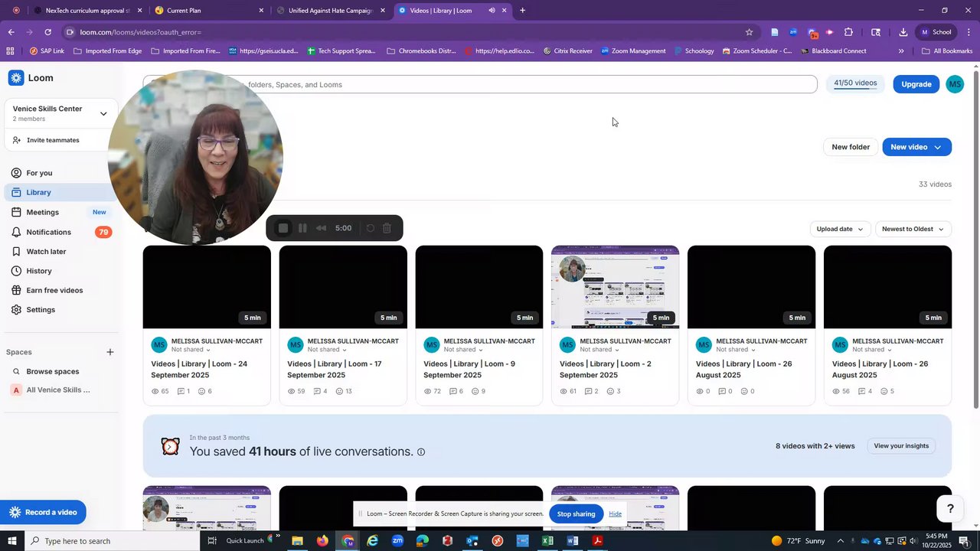Open the Newest to Oldest order dropdown

point(913,229)
